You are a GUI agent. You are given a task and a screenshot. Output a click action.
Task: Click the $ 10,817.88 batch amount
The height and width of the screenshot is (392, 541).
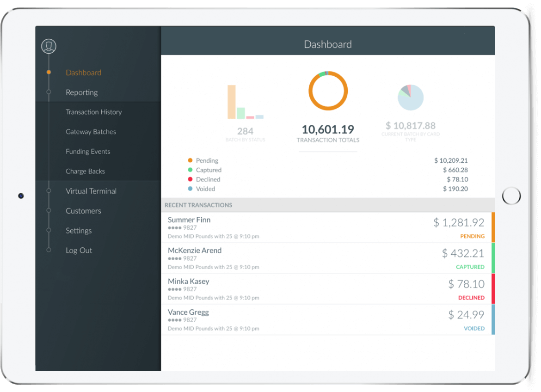[411, 126]
